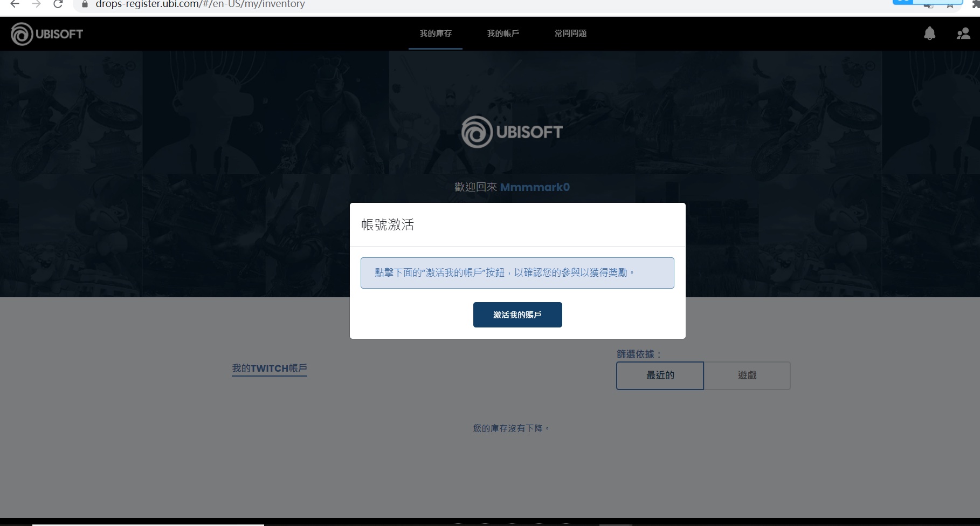Click the central Ubisoft banner logo
980x526 pixels.
tap(512, 132)
